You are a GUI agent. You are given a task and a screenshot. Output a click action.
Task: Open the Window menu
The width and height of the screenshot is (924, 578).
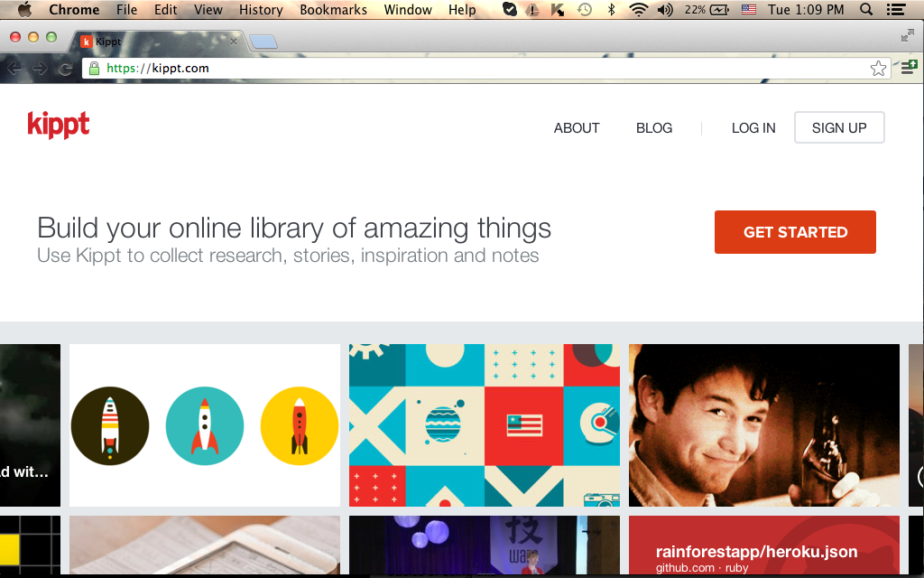(x=408, y=9)
